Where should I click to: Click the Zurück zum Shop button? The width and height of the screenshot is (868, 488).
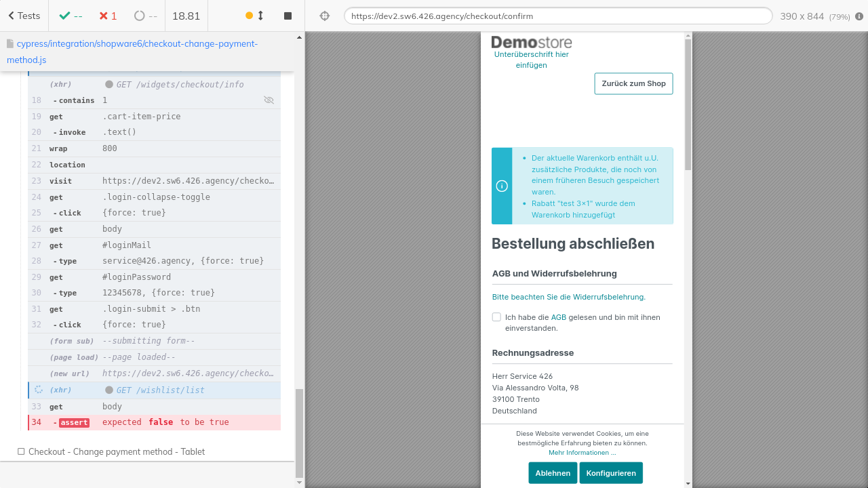633,83
